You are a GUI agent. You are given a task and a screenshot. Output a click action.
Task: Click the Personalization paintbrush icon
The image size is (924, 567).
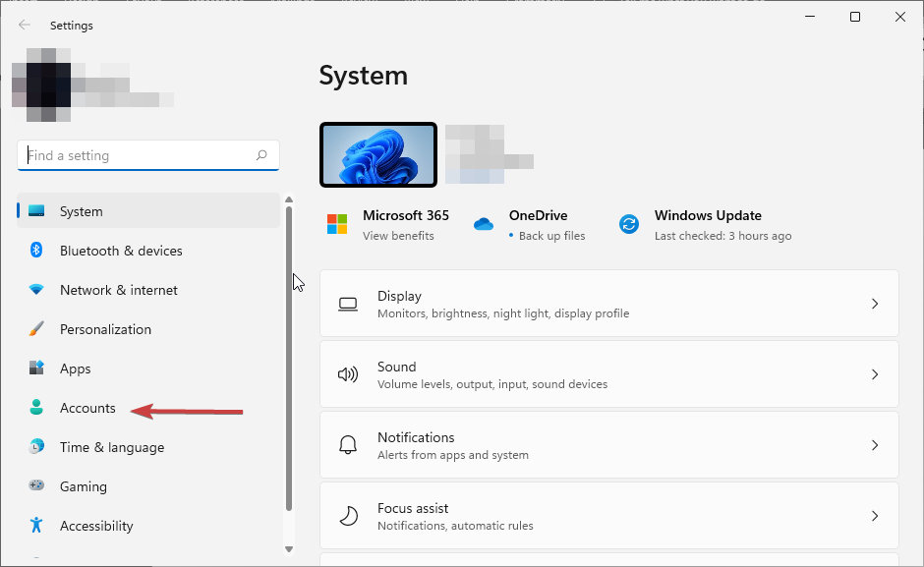pos(37,329)
